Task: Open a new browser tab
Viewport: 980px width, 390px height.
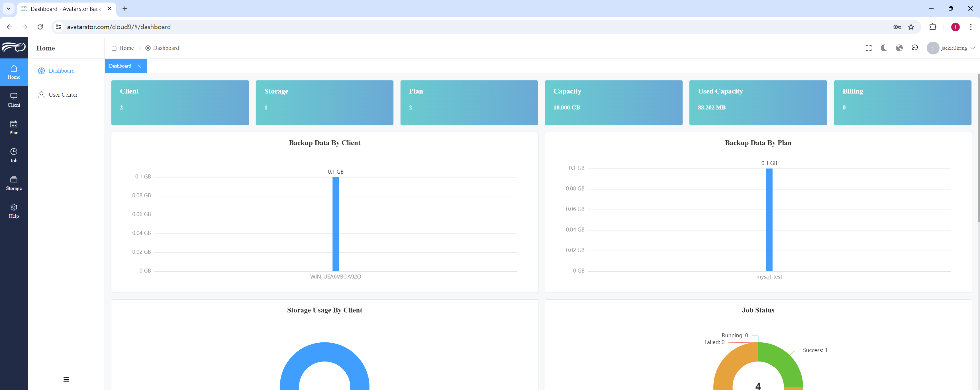Action: (x=125, y=9)
